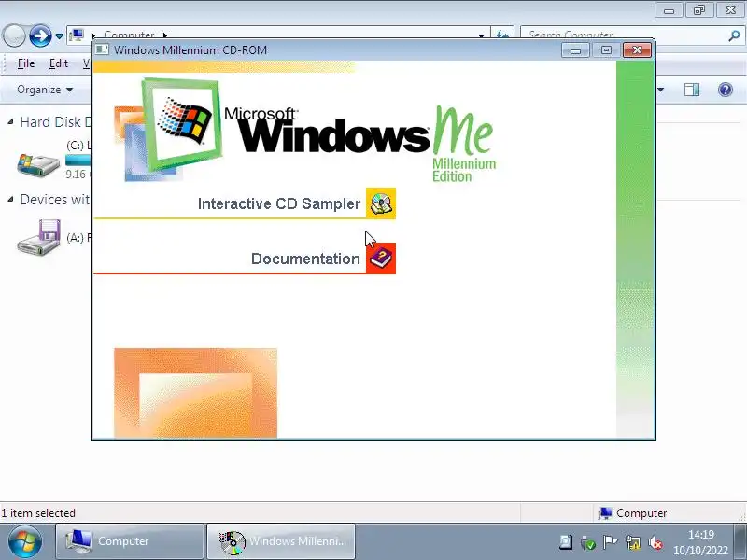Viewport: 747px width, 560px height.
Task: Click the refresh button beside address bar
Action: pyautogui.click(x=502, y=35)
